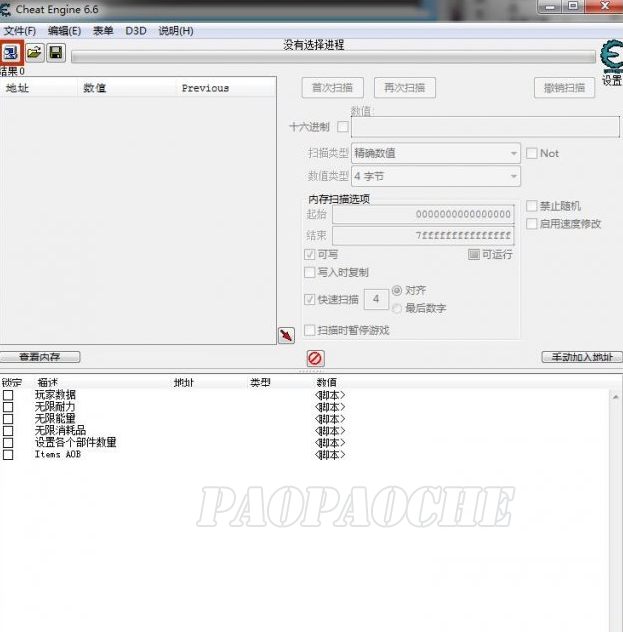Select the 无限能量 table entry

(x=55, y=419)
